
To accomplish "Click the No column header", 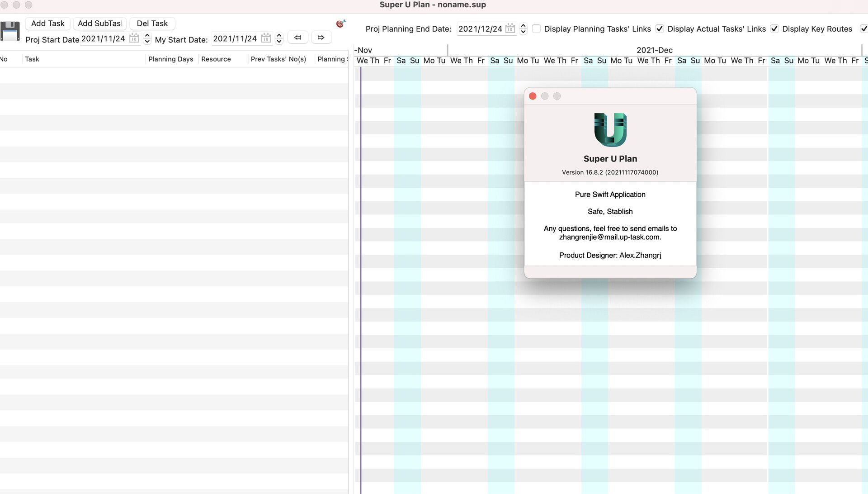I will click(4, 59).
